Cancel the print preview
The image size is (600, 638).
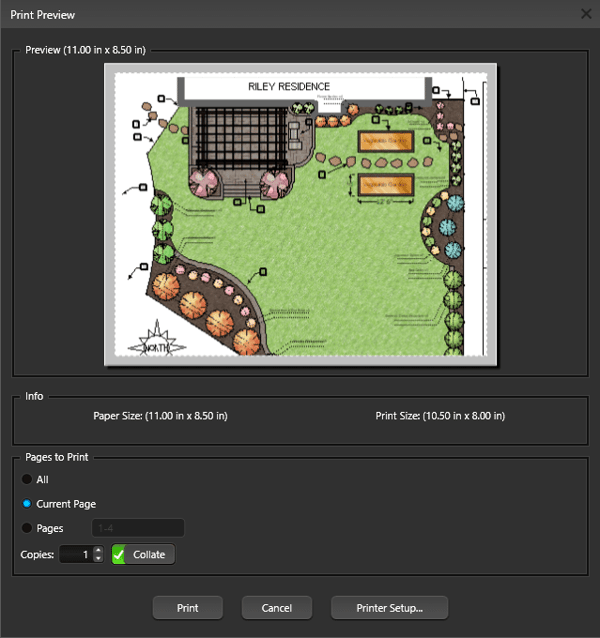(x=277, y=607)
